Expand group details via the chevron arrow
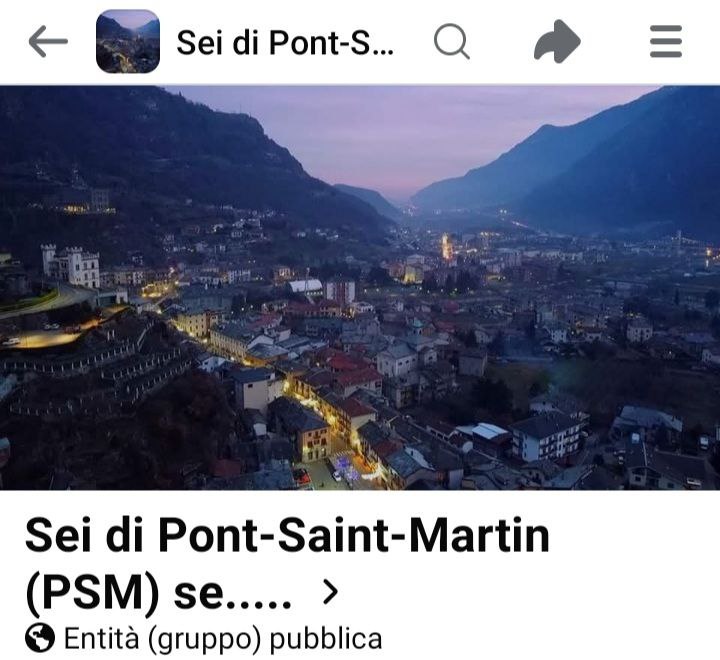Image resolution: width=720 pixels, height=660 pixels. coord(331,591)
